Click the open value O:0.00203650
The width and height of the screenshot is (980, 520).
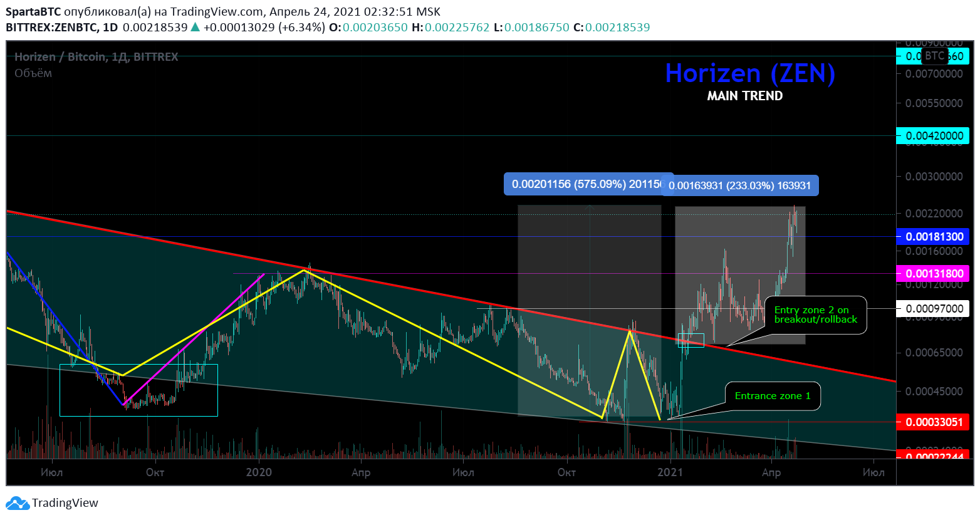[368, 28]
